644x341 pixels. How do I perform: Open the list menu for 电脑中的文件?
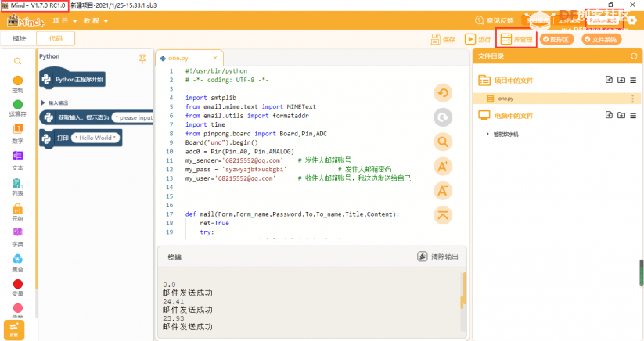pos(633,115)
